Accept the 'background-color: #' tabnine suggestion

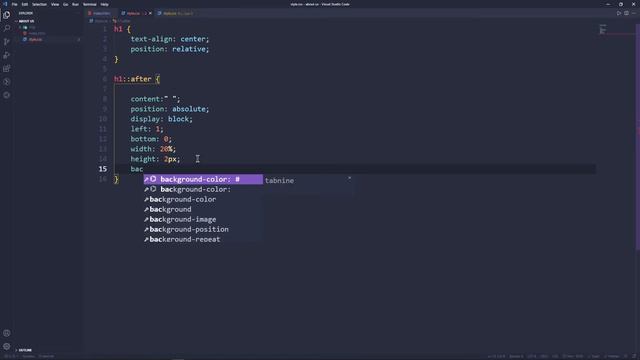[203, 179]
